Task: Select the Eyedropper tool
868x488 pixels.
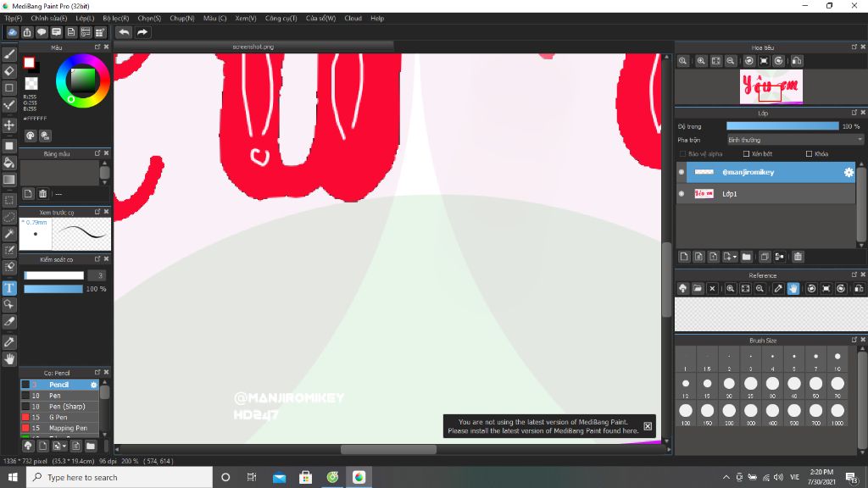Action: 8,342
